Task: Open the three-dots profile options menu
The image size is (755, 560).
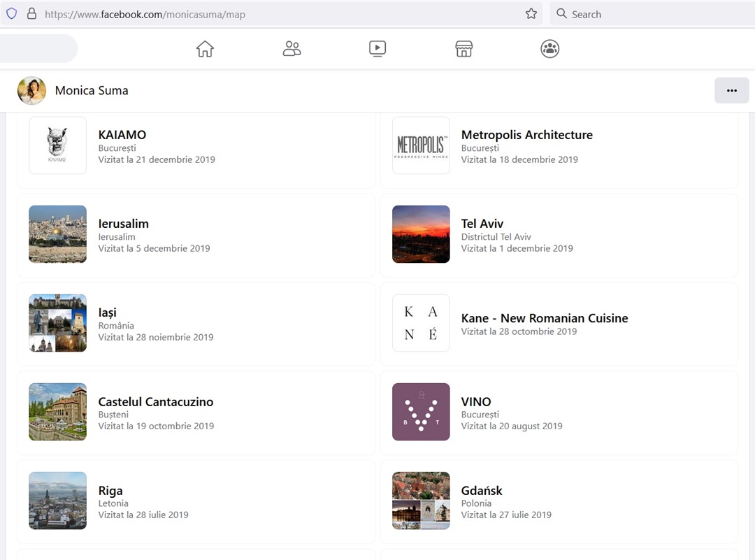Action: pyautogui.click(x=731, y=90)
